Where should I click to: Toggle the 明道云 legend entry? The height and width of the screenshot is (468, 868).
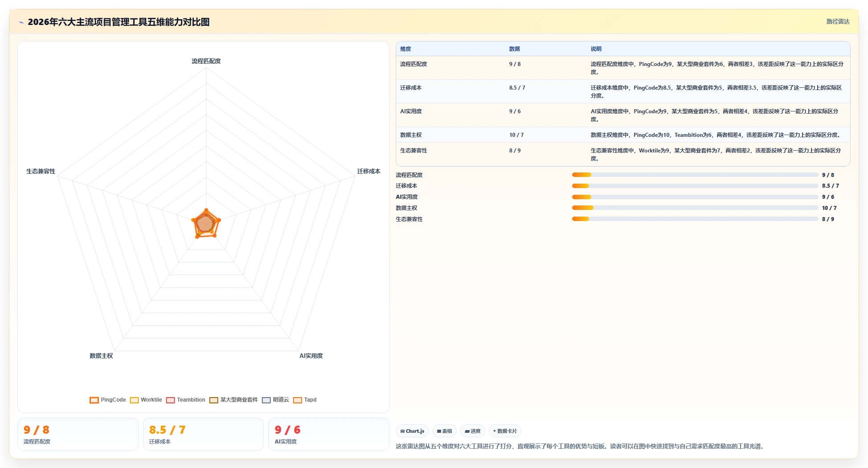click(275, 400)
